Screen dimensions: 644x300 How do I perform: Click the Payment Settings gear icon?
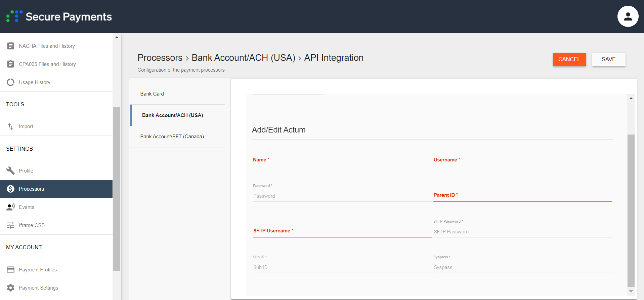click(11, 288)
